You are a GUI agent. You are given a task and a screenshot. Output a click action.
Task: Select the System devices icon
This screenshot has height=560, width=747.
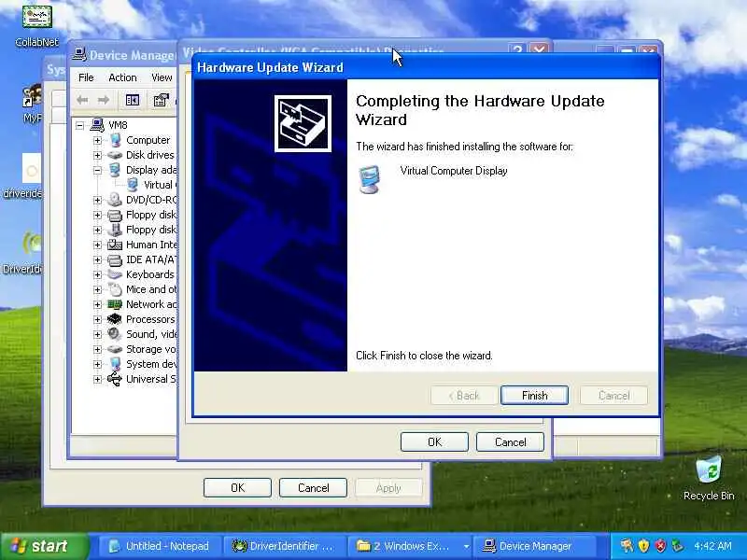coord(115,364)
